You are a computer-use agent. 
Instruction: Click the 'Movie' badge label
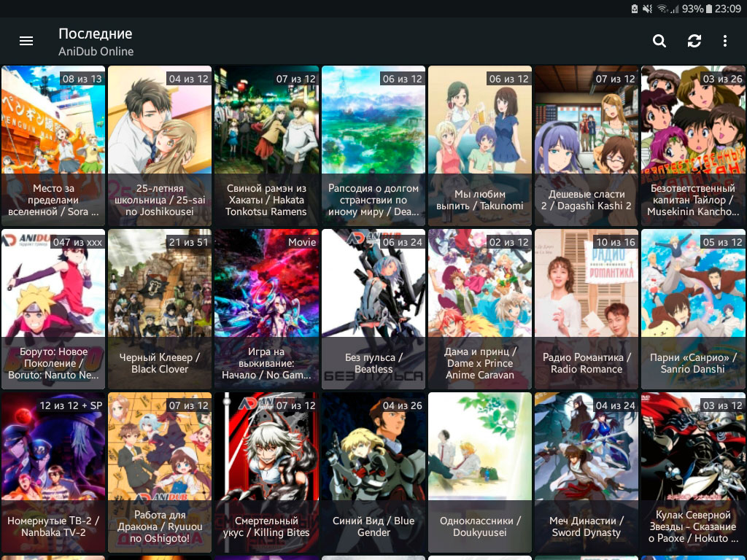point(302,242)
